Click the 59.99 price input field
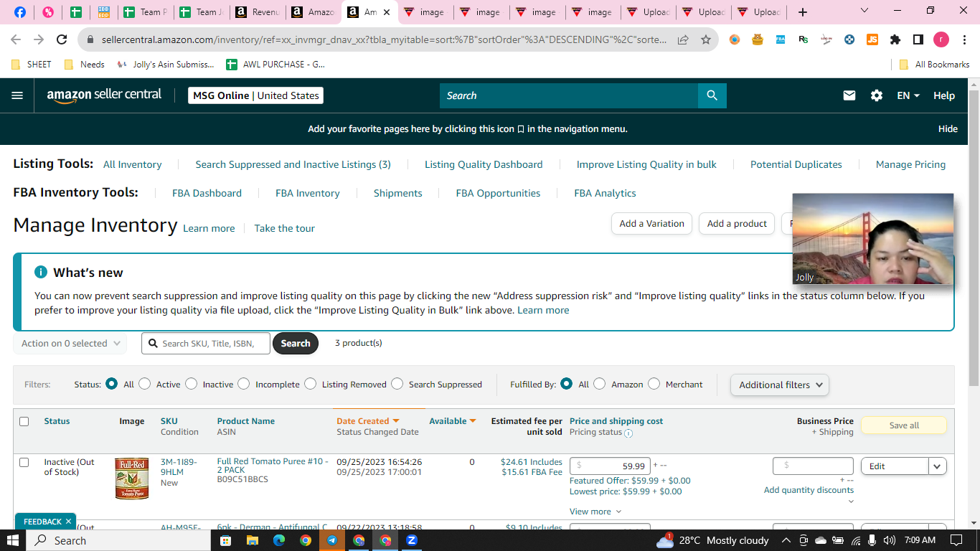This screenshot has width=980, height=551. tap(610, 466)
